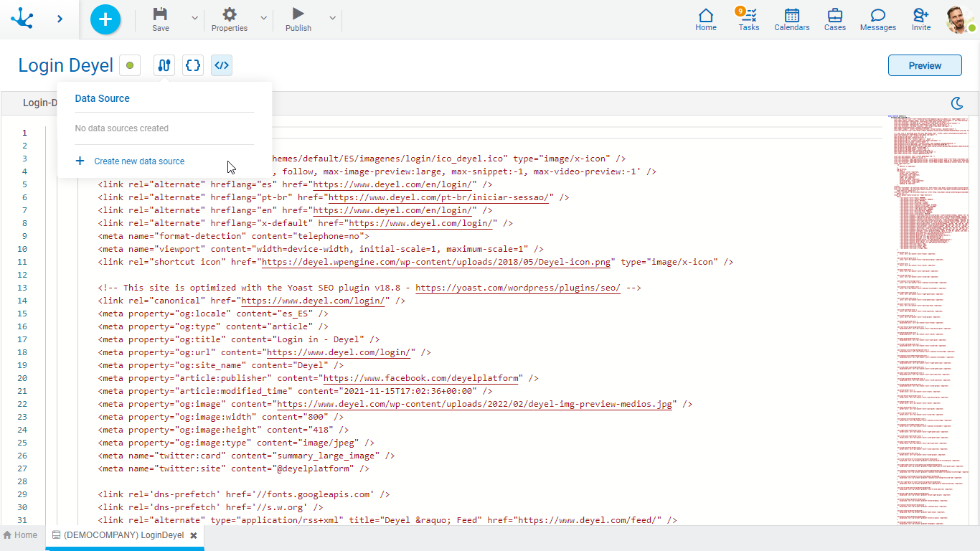The height and width of the screenshot is (551, 980).
Task: Click the dns-prefetch fonts.googleapis.com line
Action: coord(244,494)
